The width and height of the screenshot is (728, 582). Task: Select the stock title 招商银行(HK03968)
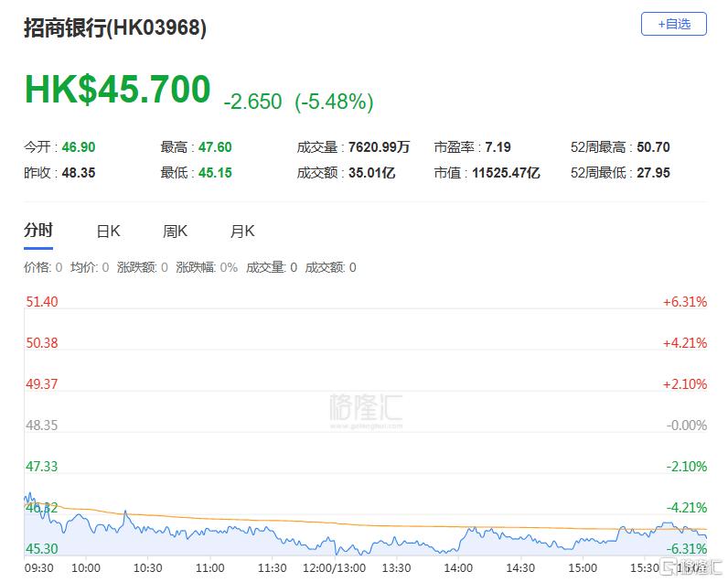(x=115, y=27)
